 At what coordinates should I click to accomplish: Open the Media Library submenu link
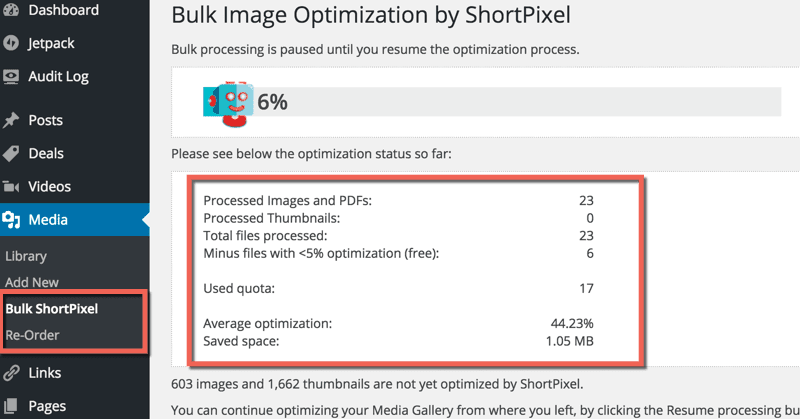pyautogui.click(x=26, y=256)
